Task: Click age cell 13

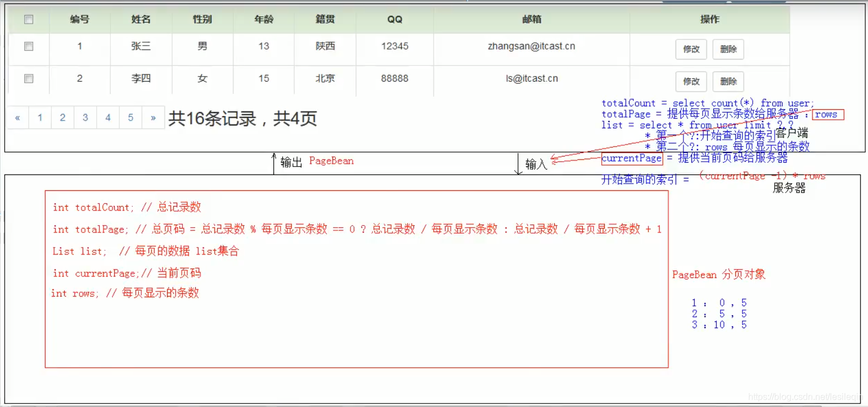Action: (x=264, y=46)
